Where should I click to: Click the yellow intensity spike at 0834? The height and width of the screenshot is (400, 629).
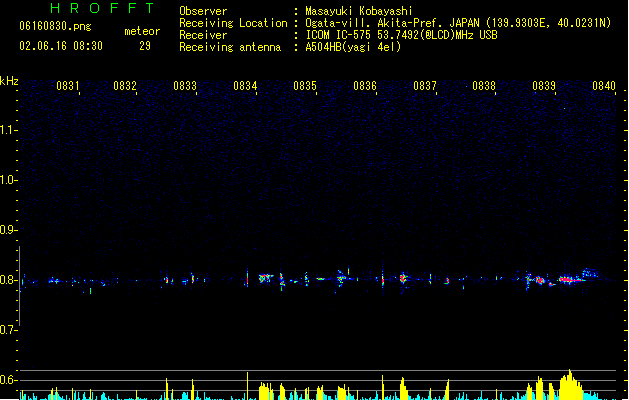(247, 386)
